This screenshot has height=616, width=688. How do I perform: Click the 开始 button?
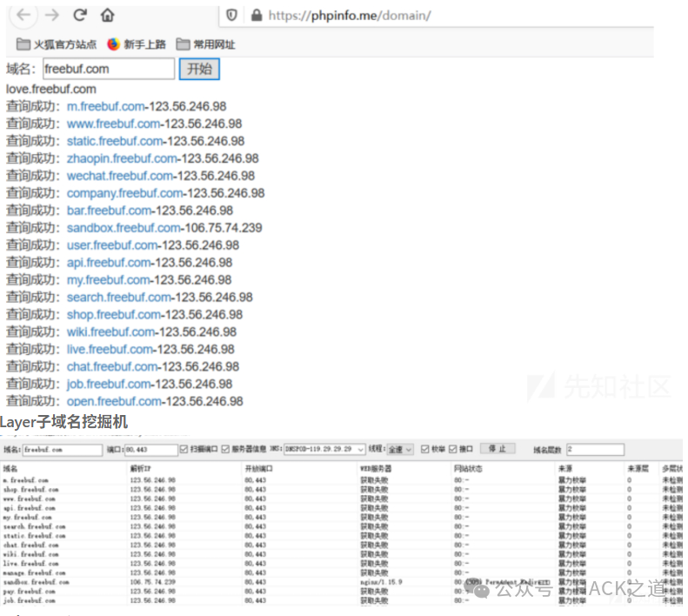coord(199,69)
